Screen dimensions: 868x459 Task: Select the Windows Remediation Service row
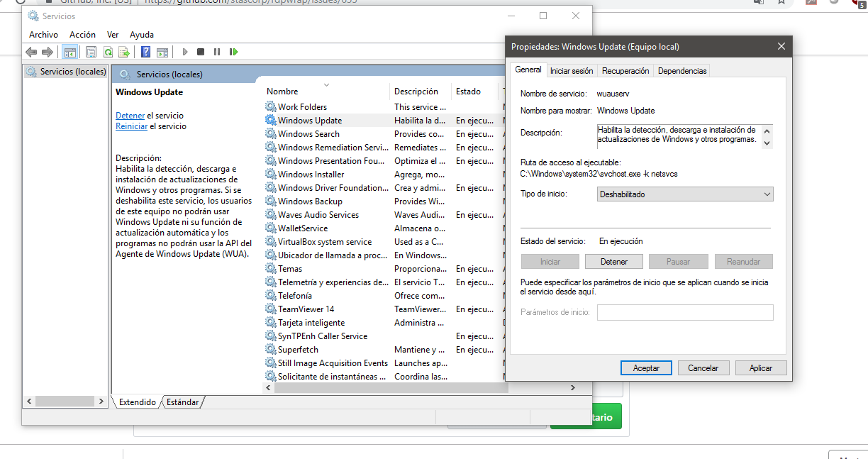383,147
